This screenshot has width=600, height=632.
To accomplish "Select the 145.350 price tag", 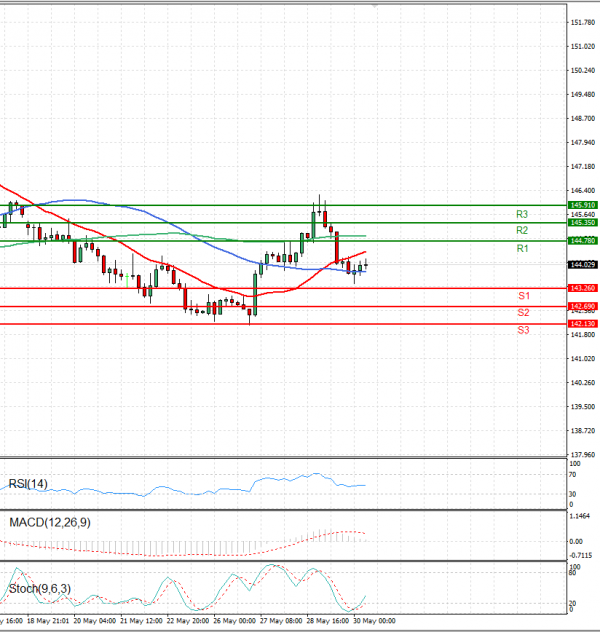I will [x=583, y=222].
